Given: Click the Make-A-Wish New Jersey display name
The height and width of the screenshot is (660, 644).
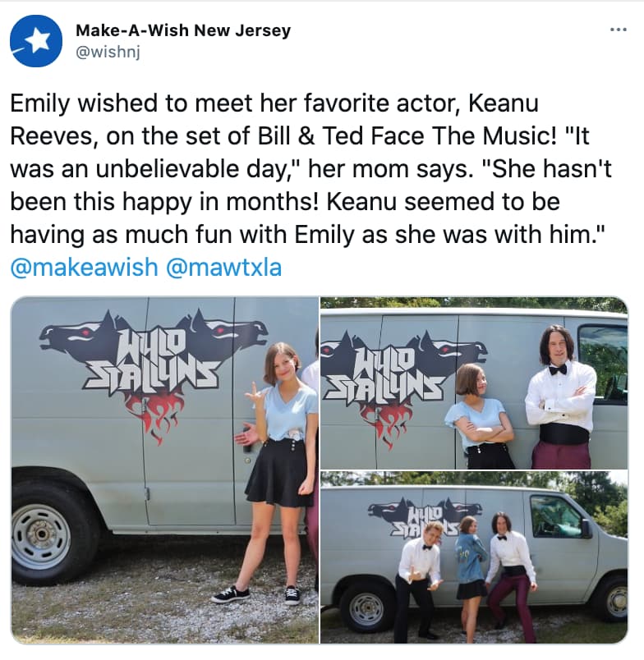Looking at the screenshot, I should coord(183,30).
